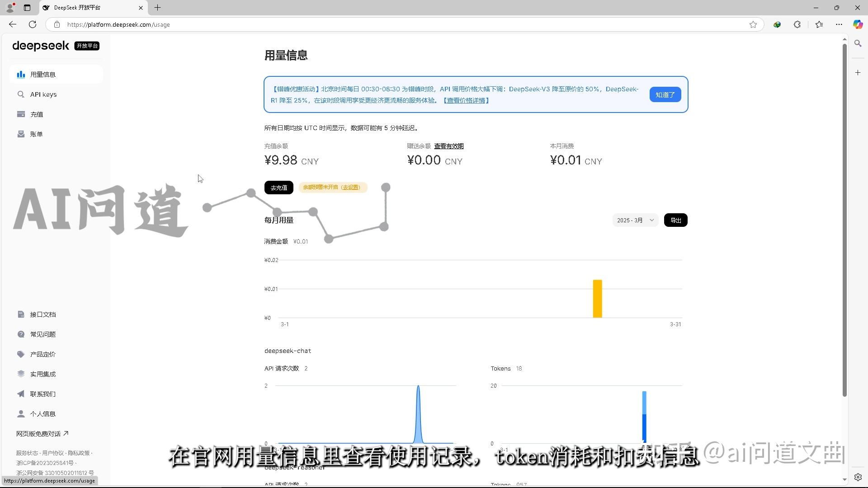Open 常见问题 FAQ section
This screenshot has width=868, height=488.
(x=43, y=334)
